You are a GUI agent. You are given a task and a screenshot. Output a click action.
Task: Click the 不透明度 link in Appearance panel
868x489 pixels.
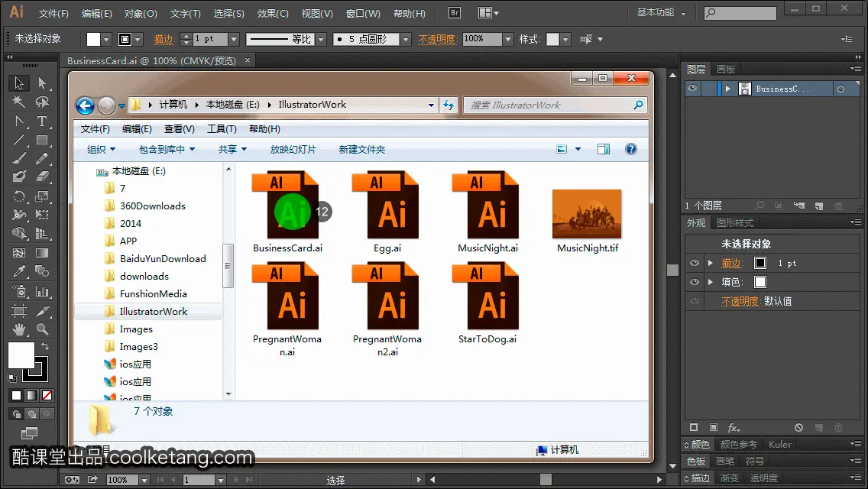pos(740,301)
